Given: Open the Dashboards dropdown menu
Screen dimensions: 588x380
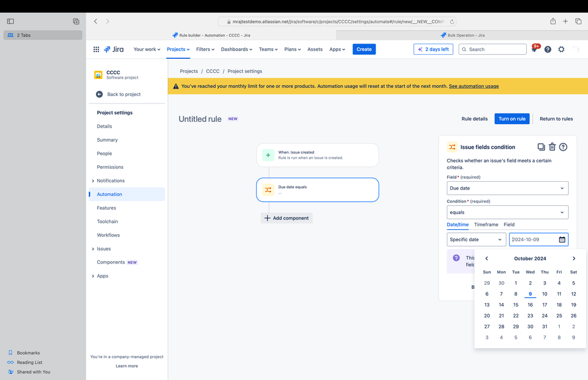Looking at the screenshot, I should 236,49.
